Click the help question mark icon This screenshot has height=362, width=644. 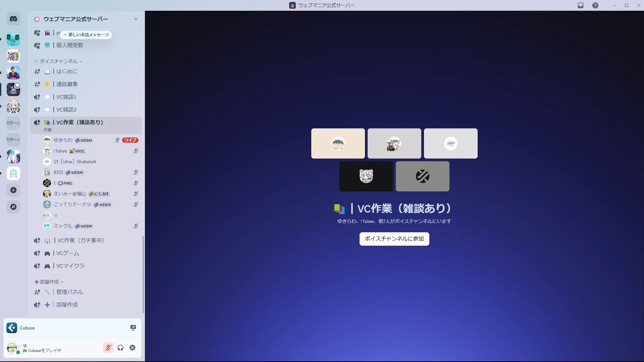click(x=595, y=5)
